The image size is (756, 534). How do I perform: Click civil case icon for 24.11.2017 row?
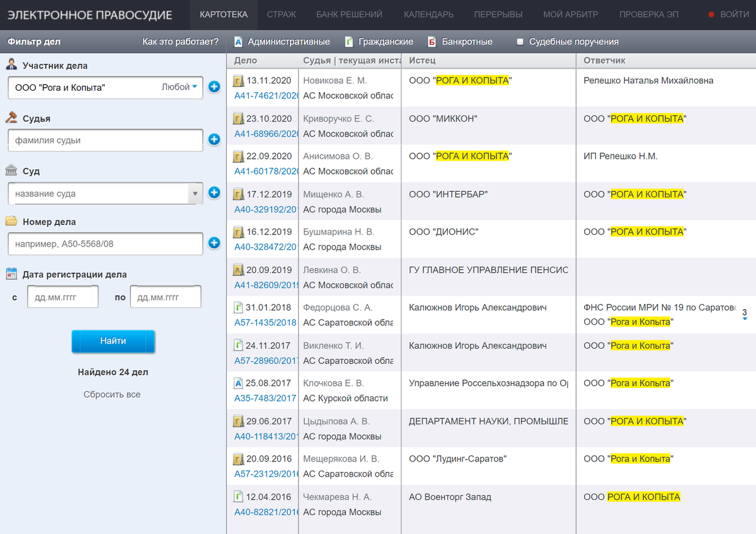click(x=239, y=345)
